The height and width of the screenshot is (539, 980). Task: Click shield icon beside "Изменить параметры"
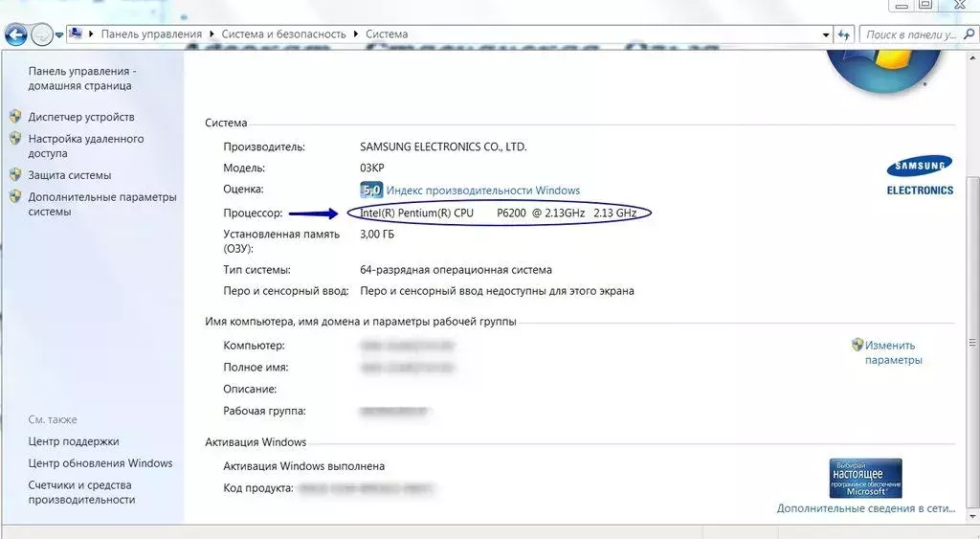[857, 345]
